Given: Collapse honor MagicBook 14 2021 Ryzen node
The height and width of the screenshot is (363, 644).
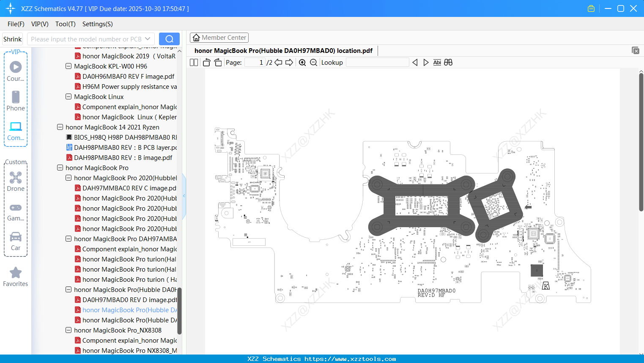Looking at the screenshot, I should click(60, 127).
